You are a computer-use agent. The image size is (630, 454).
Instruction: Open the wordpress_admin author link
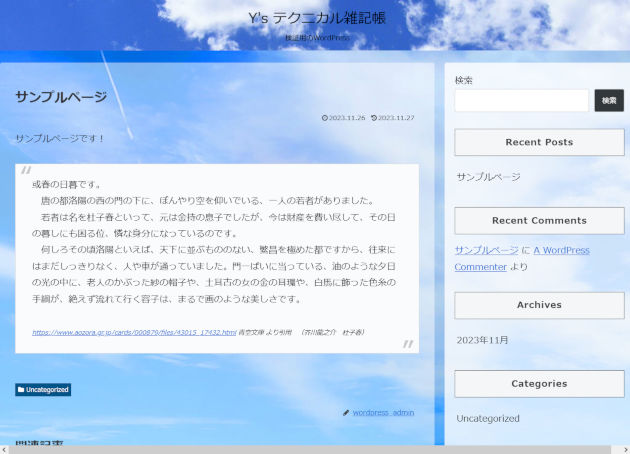click(x=383, y=412)
